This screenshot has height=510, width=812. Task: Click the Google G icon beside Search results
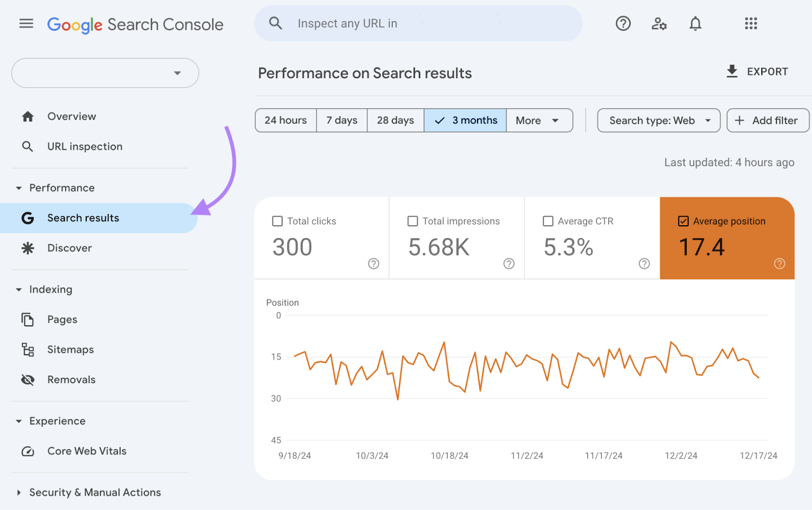(28, 218)
